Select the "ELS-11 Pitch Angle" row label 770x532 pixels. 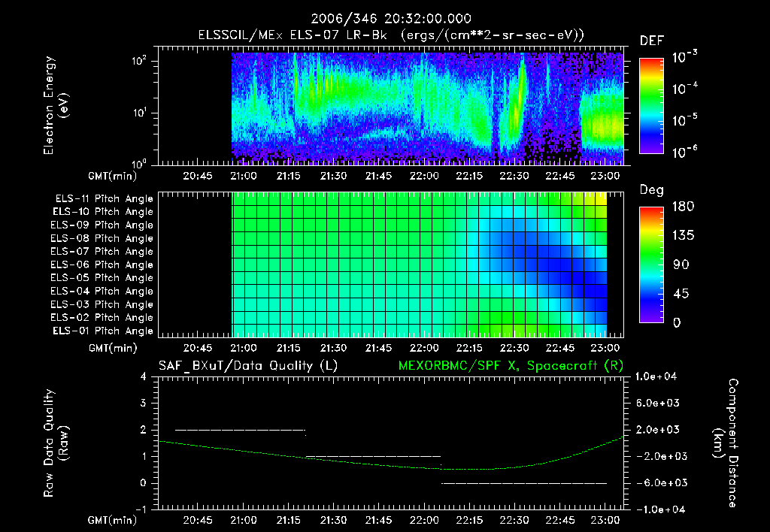tap(104, 199)
